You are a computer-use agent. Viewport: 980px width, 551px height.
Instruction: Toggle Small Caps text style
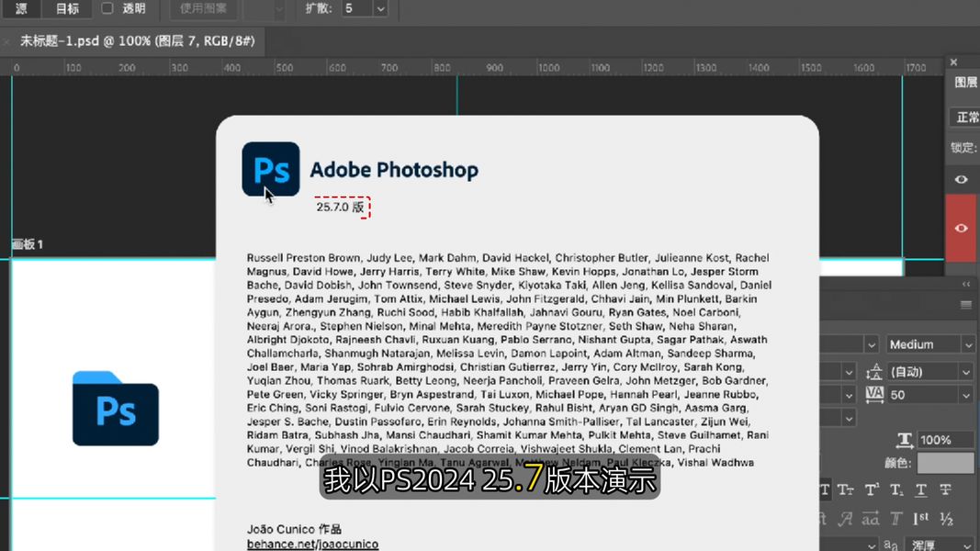coord(846,489)
